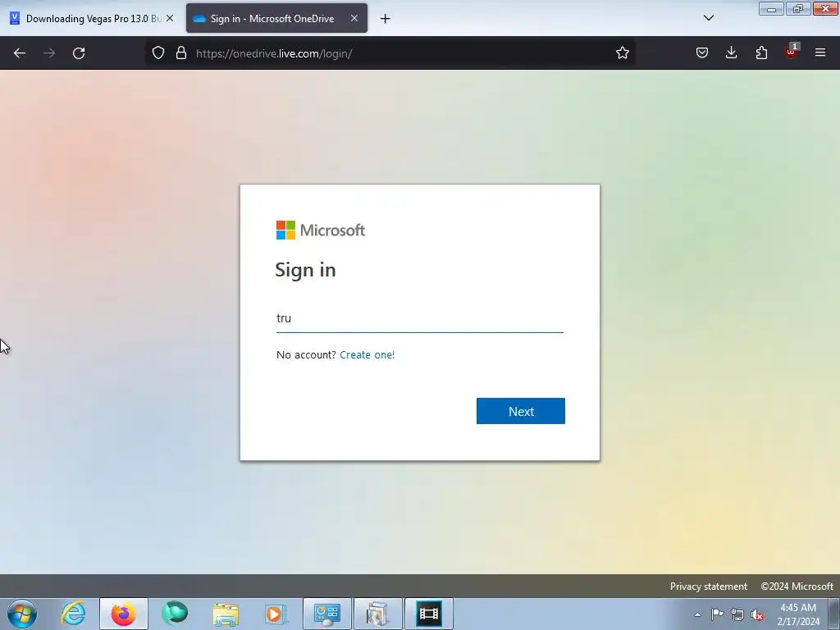This screenshot has width=840, height=630.
Task: Launch Windows Media Player from taskbar
Action: pyautogui.click(x=276, y=614)
